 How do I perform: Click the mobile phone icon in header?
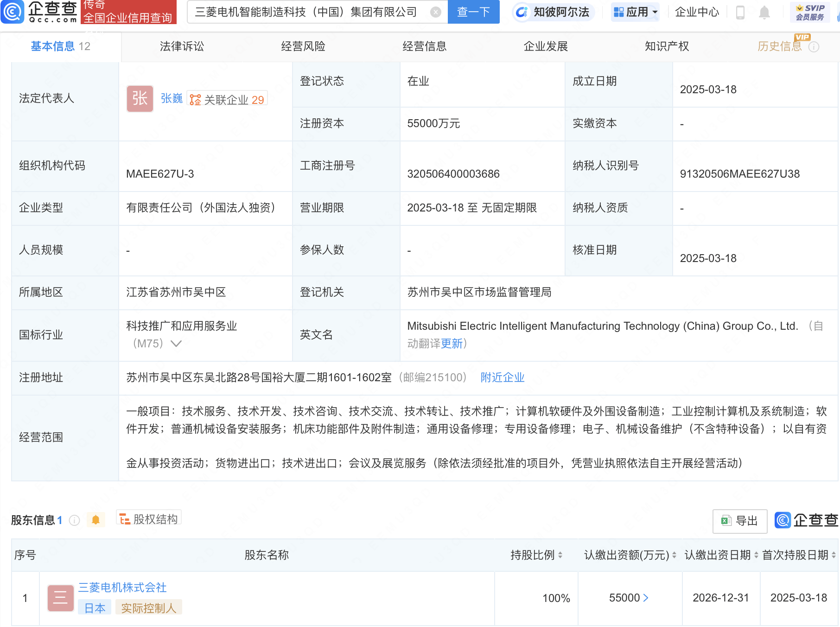click(740, 13)
